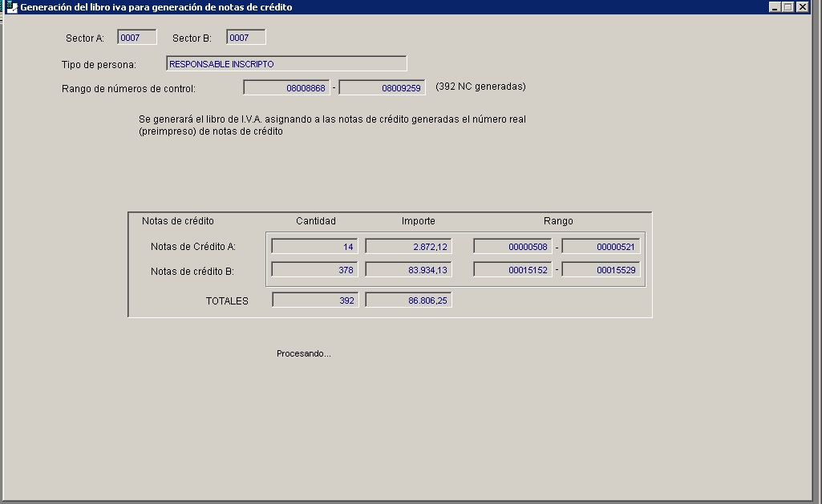Click the Sector A field

pos(136,38)
